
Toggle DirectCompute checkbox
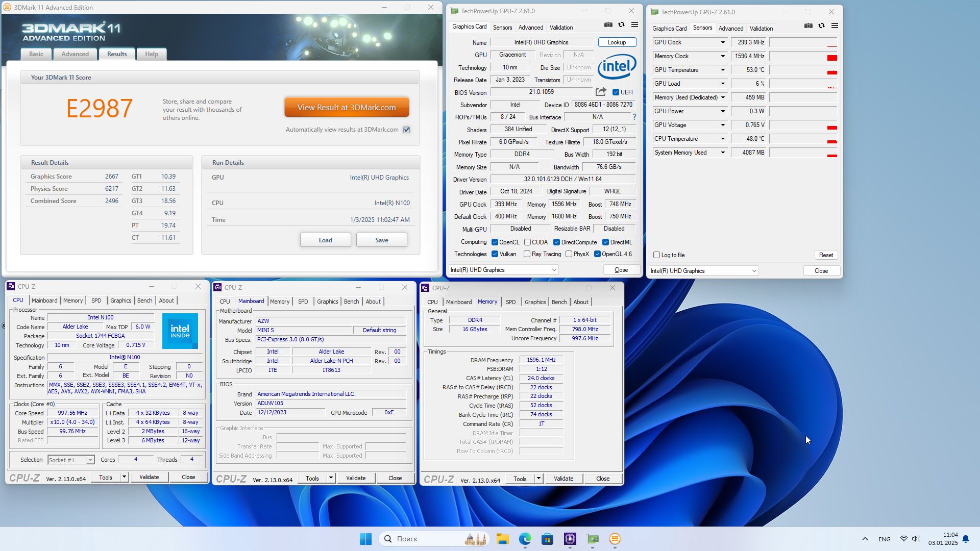556,242
